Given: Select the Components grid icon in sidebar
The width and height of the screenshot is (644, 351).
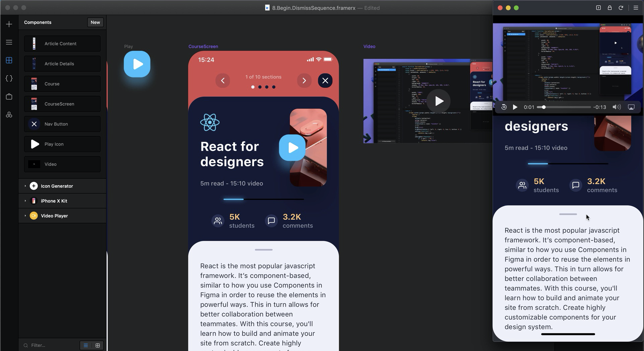Looking at the screenshot, I should tap(9, 60).
